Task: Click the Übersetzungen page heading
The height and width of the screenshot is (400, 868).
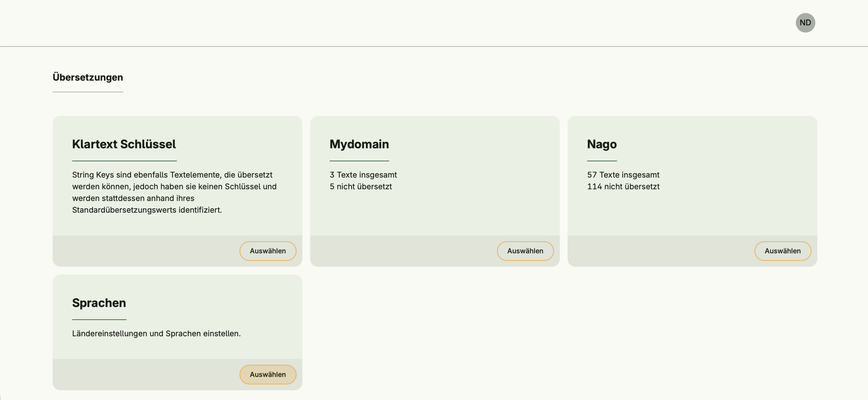Action: pos(87,77)
